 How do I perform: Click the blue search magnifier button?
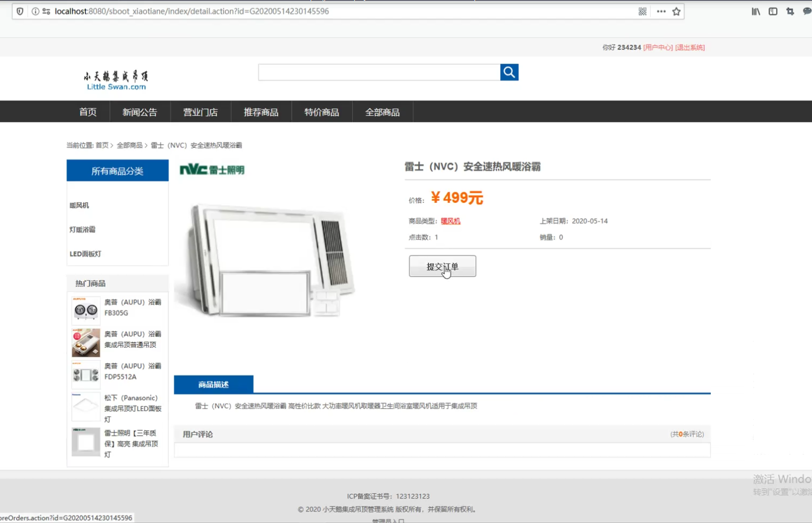click(509, 72)
